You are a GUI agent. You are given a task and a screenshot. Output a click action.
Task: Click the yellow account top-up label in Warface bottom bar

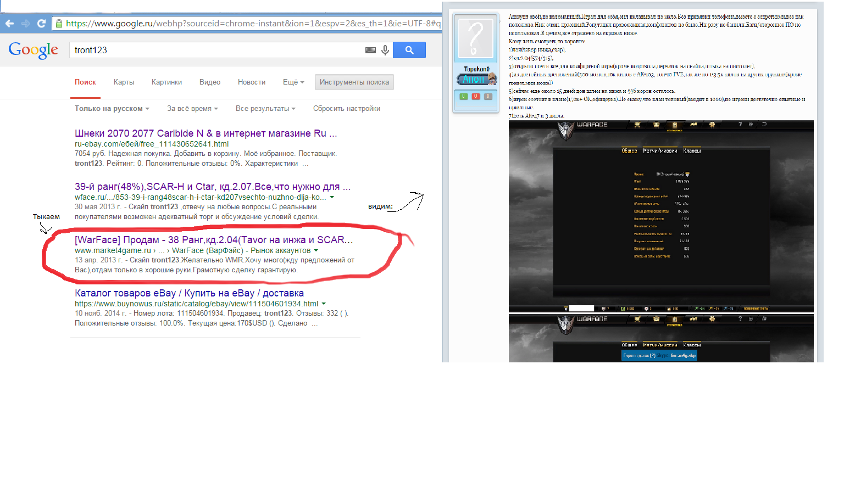(x=756, y=309)
